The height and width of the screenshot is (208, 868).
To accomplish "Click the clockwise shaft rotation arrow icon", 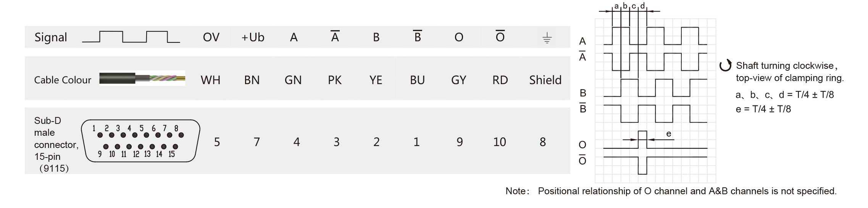I will pyautogui.click(x=725, y=65).
